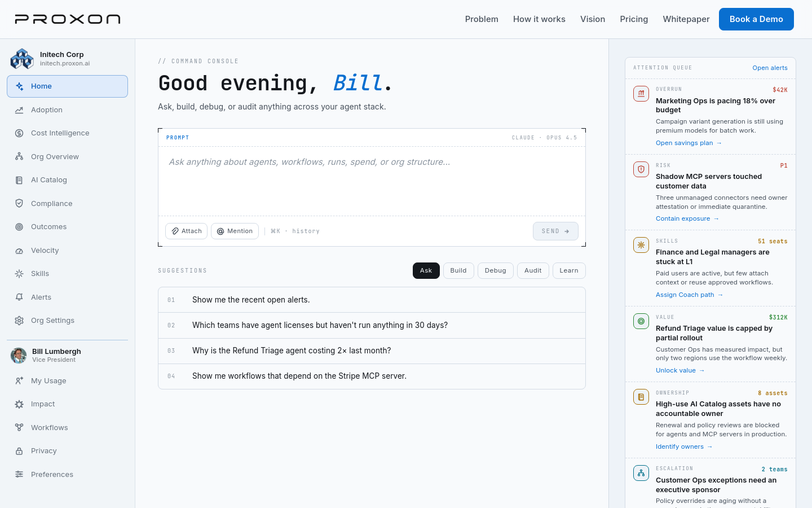Click the Risk shield icon in attention queue
Screen dimensions: 812x508
tap(641, 169)
